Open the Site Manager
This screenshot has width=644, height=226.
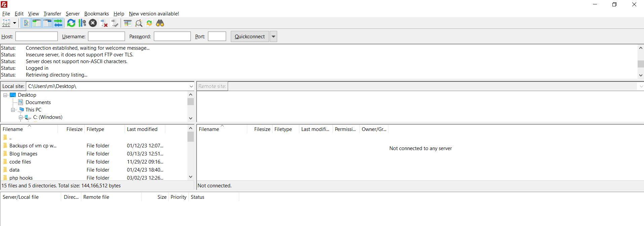click(6, 23)
